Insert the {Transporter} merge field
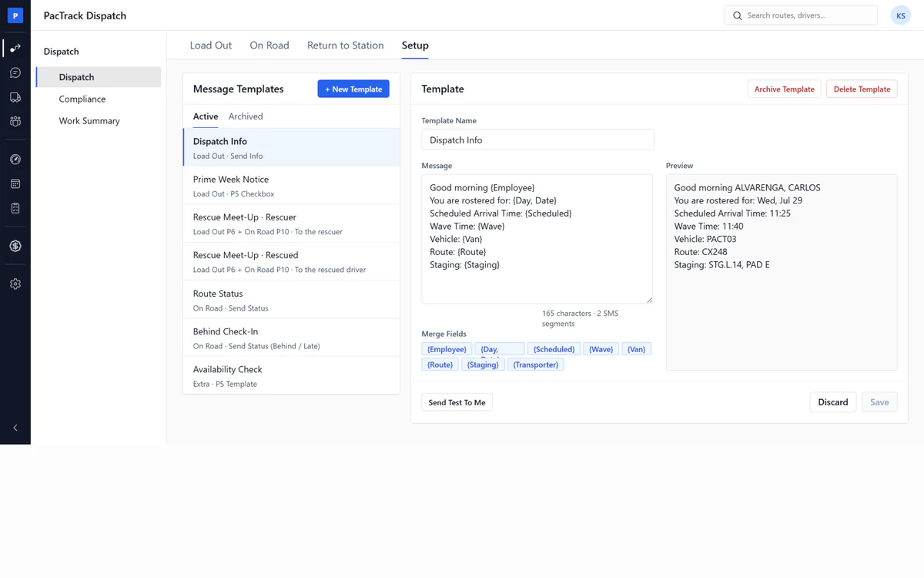This screenshot has height=578, width=924. [536, 365]
